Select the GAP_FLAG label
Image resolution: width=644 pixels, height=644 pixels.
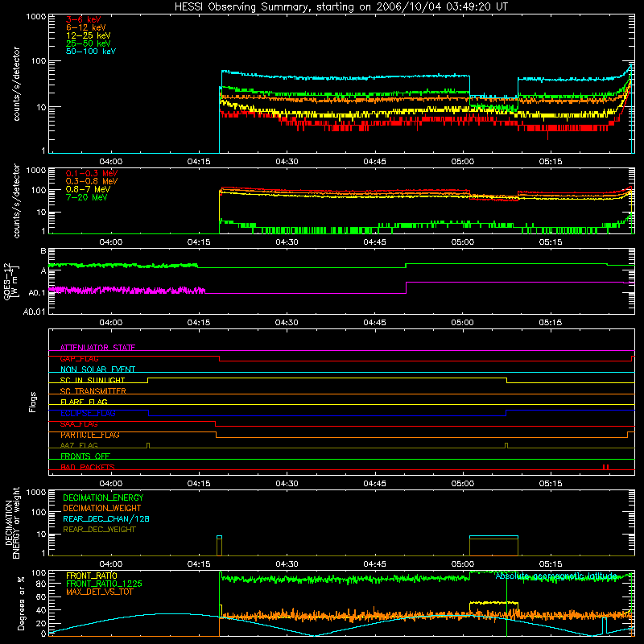click(79, 358)
